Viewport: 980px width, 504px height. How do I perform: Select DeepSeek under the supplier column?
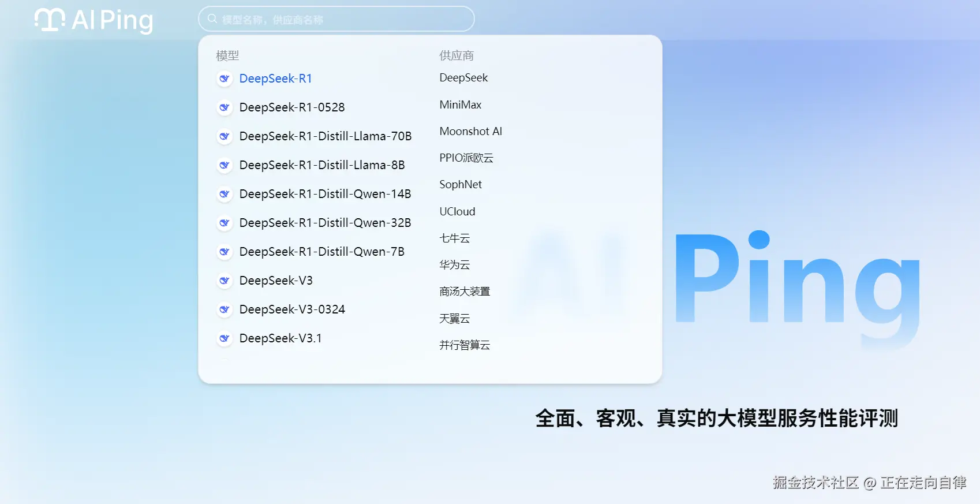pyautogui.click(x=463, y=78)
